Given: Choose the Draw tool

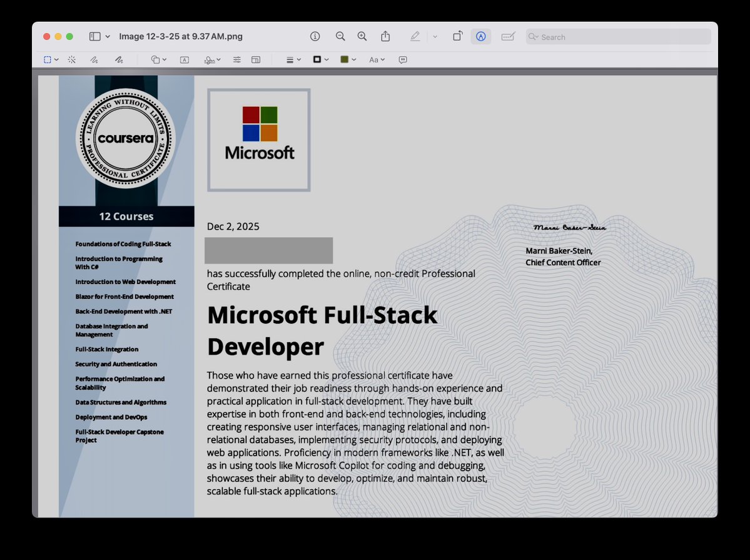Looking at the screenshot, I should pyautogui.click(x=119, y=60).
